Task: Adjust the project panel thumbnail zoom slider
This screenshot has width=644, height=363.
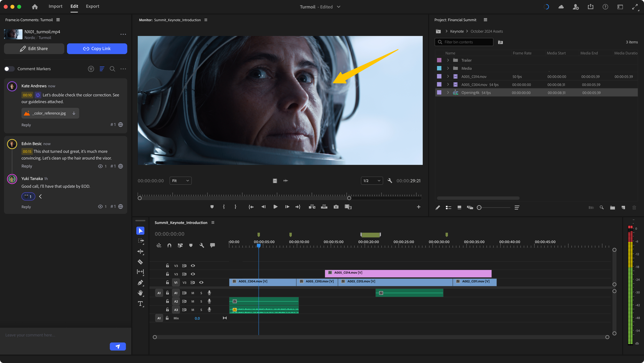Action: pos(479,207)
